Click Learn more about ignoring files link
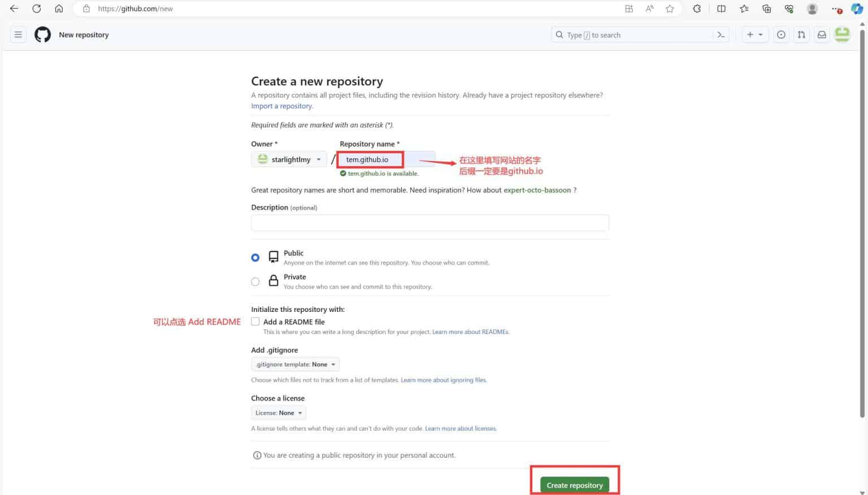 click(x=444, y=380)
